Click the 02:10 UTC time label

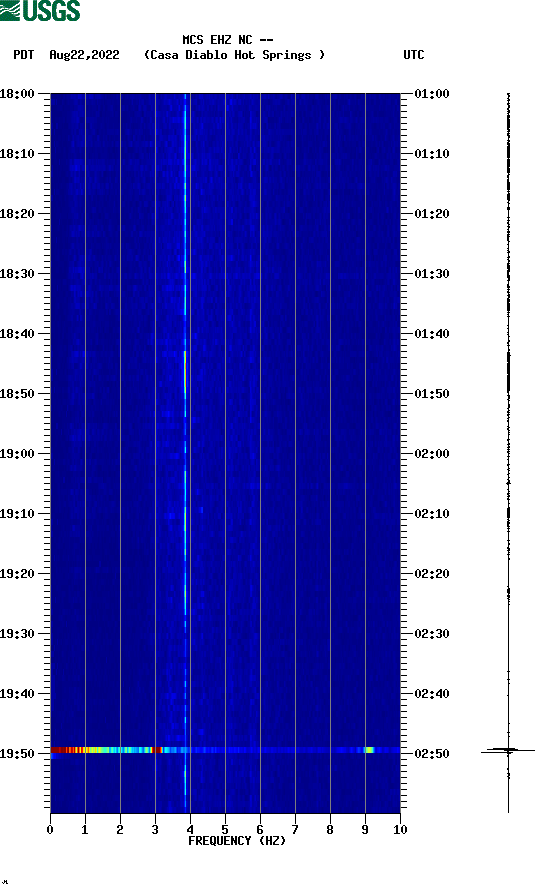432,514
